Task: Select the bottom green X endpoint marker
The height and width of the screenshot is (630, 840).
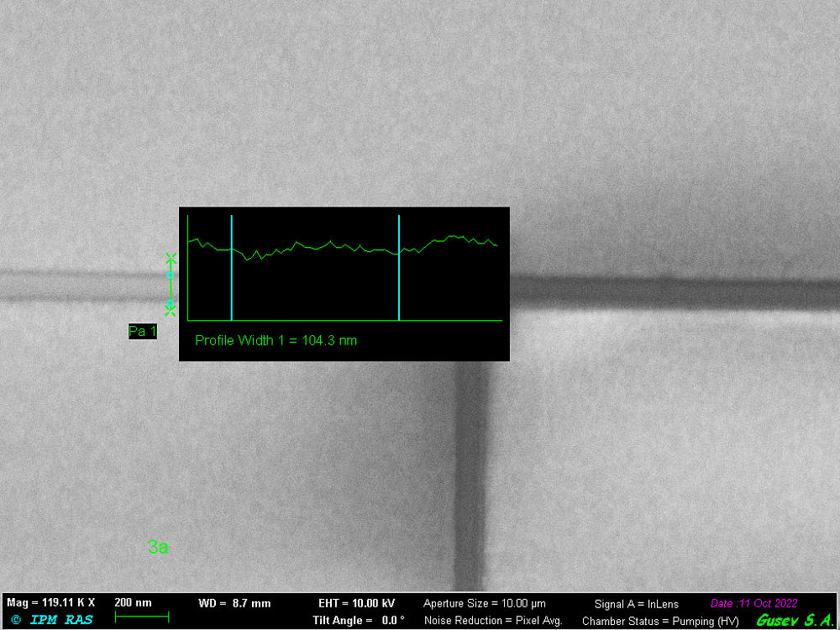Action: pyautogui.click(x=171, y=312)
